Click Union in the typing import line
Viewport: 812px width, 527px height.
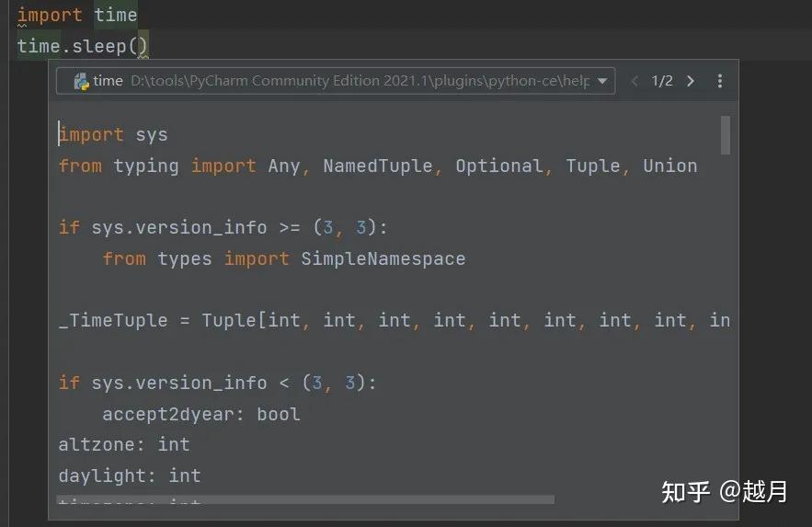tap(669, 166)
